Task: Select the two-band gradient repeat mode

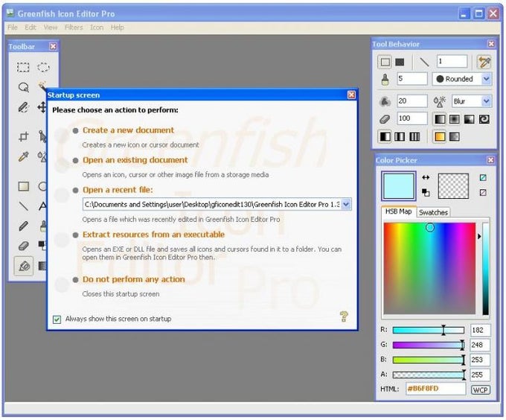Action: (x=385, y=137)
